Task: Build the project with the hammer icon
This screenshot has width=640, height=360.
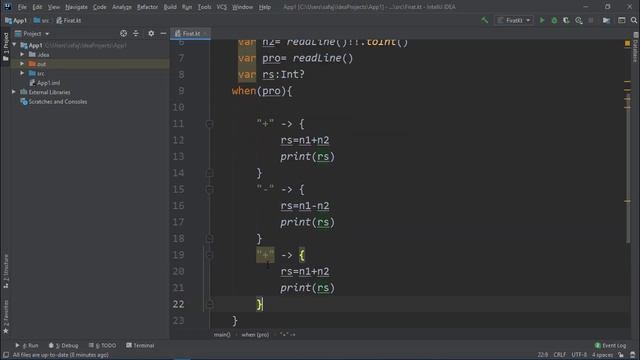Action: click(484, 20)
